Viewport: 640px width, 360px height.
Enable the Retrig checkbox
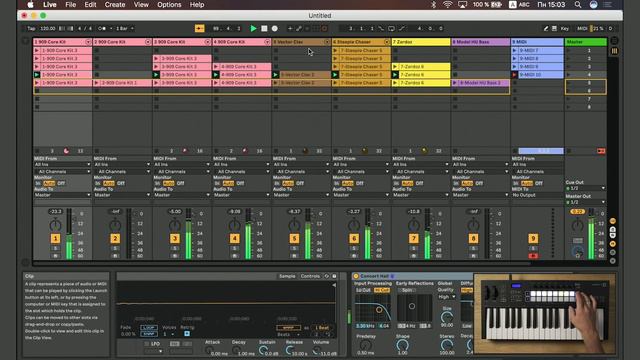pyautogui.click(x=187, y=333)
